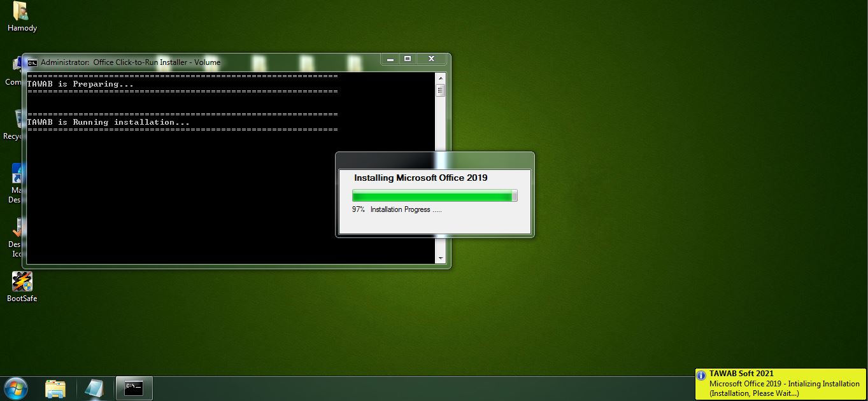868x401 pixels.
Task: Click the "Microsoft Office 2019 - Intializing Installation" notification text
Action: 785,384
